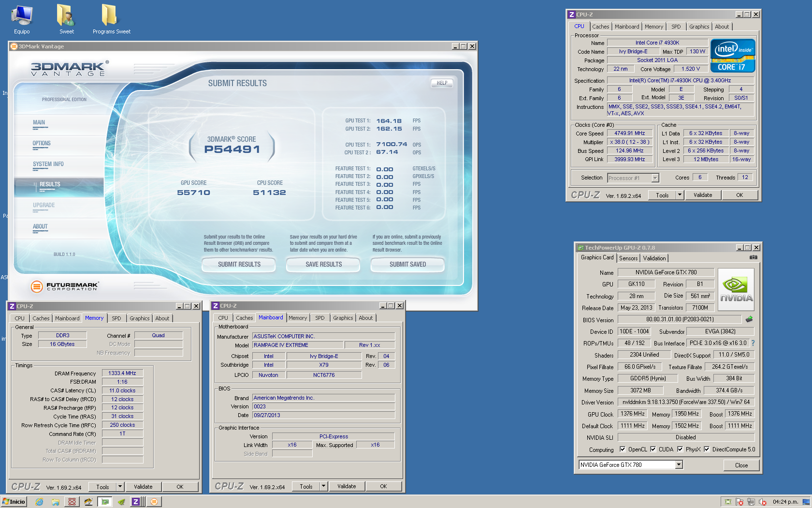Open the Programs Sweet folder icon
Viewport: 812px width, 508px height.
click(111, 19)
